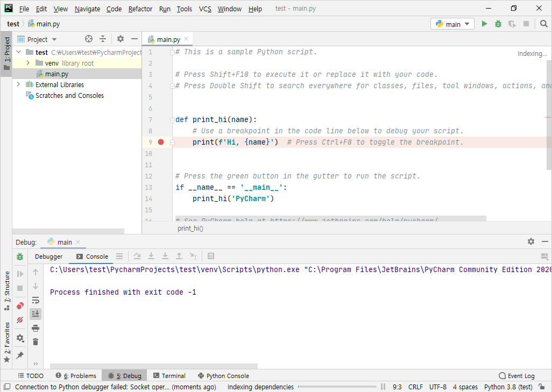
Task: Open the TODO tool window
Action: pyautogui.click(x=31, y=375)
